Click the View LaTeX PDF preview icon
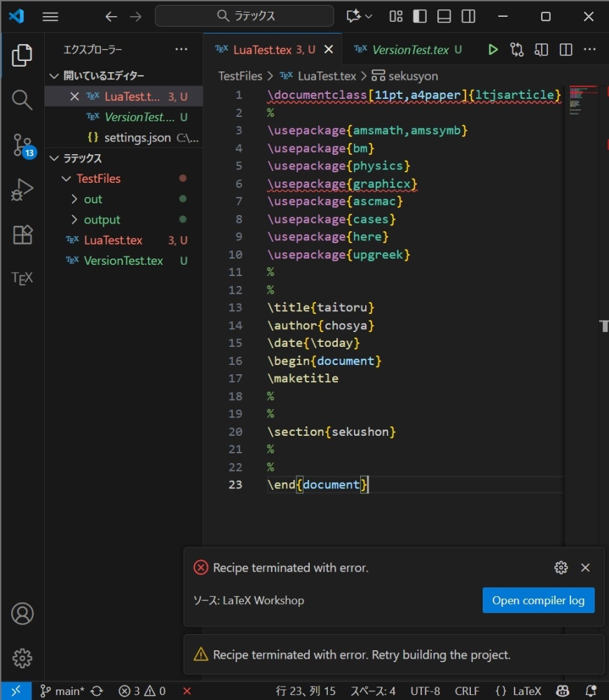Image resolution: width=609 pixels, height=700 pixels. (x=541, y=49)
